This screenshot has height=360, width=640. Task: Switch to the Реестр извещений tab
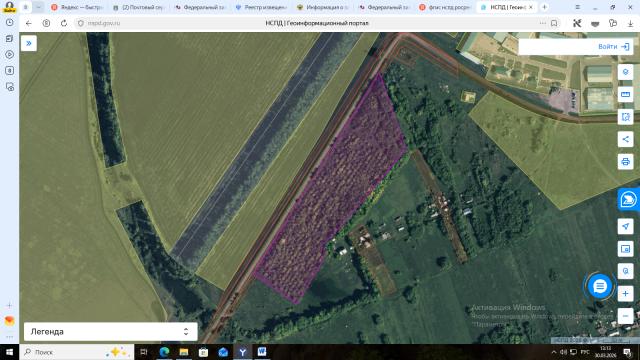262,7
